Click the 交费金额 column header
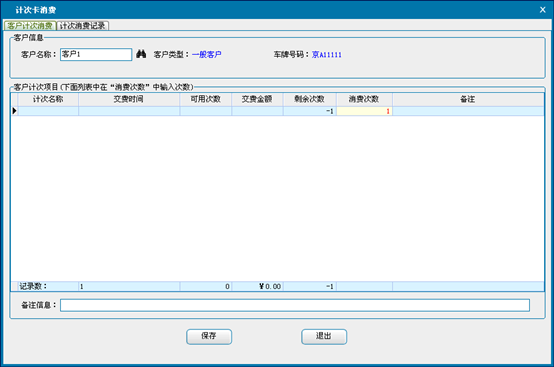The image size is (554, 367). 257,99
